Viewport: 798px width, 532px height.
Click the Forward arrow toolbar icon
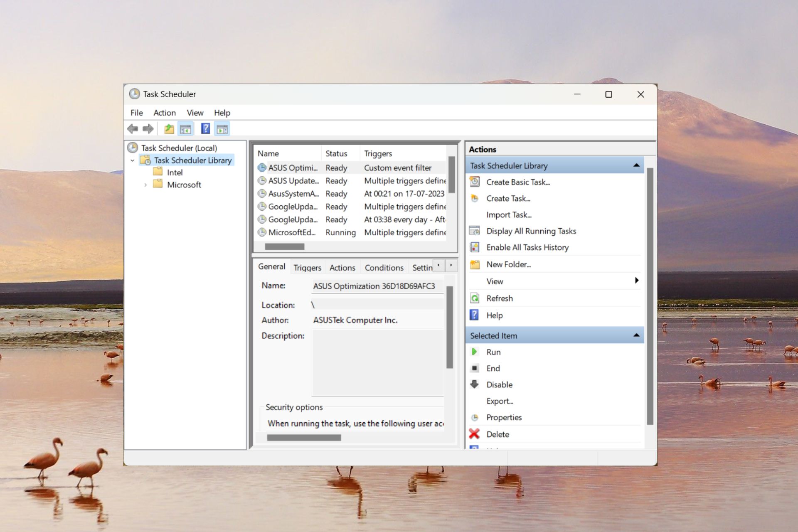click(148, 129)
